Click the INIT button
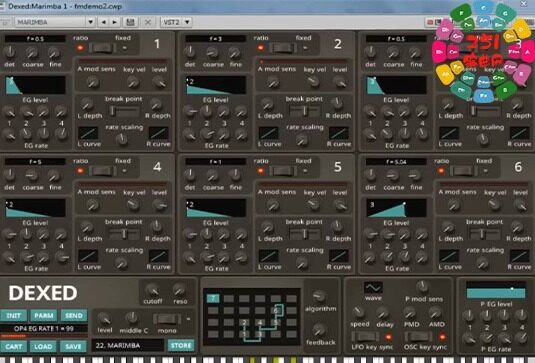 (x=13, y=316)
